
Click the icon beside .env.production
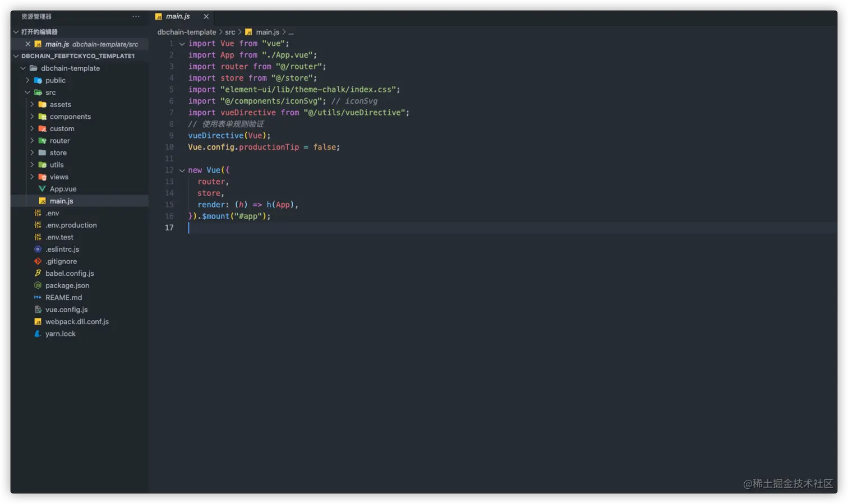(x=38, y=225)
